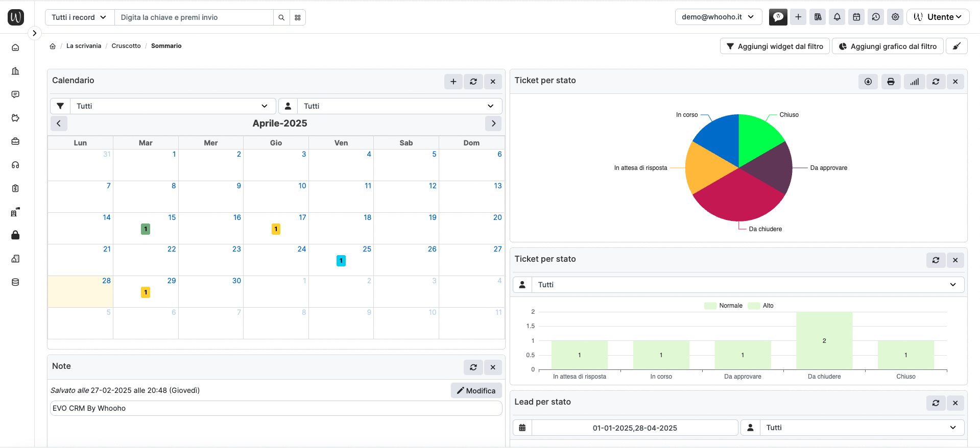Click the Da chiudere bar in chart
The height and width of the screenshot is (448, 980).
(x=824, y=340)
